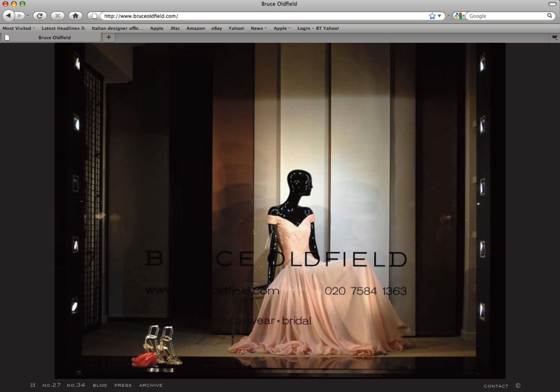This screenshot has width=560, height=392.
Task: Go to the Blog page
Action: (x=100, y=386)
